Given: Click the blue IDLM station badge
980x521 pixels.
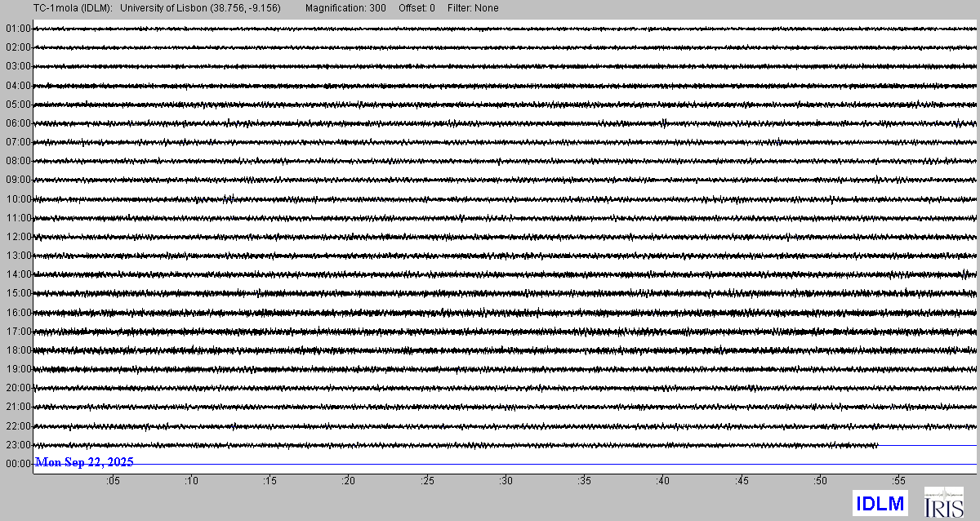Looking at the screenshot, I should coord(880,503).
